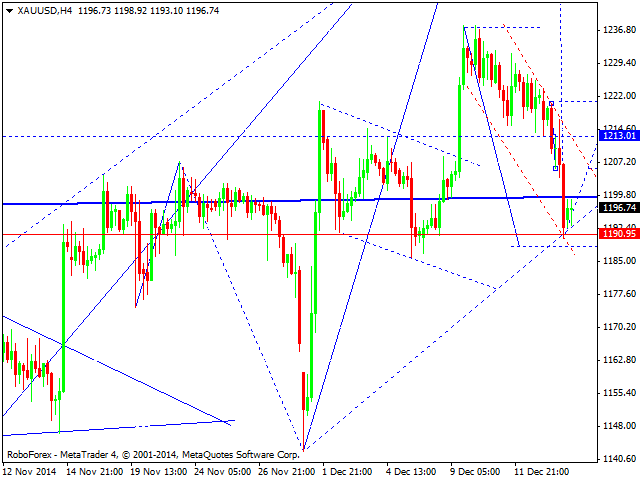Click the 1140.60 price scale label
Image resolution: width=640 pixels, height=480 pixels.
619,459
